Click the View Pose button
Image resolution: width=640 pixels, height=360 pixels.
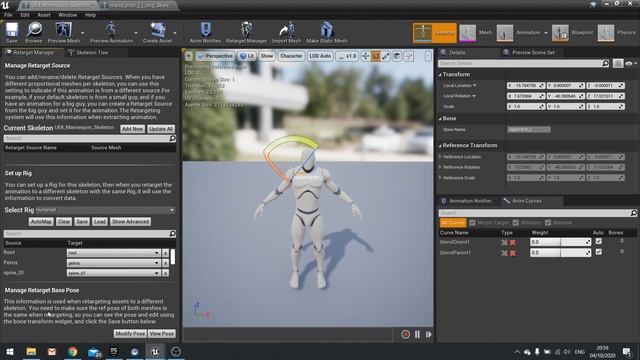[162, 333]
